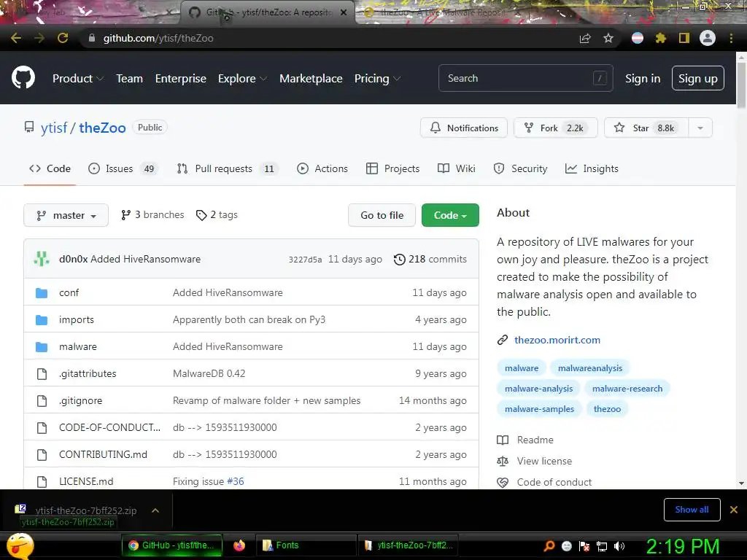Click the Notifications button

coord(463,128)
